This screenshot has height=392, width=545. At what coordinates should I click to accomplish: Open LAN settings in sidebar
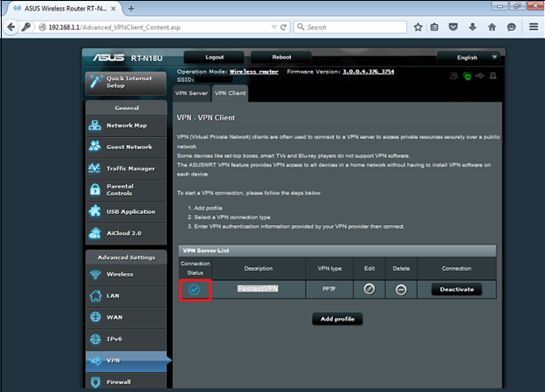tap(126, 296)
